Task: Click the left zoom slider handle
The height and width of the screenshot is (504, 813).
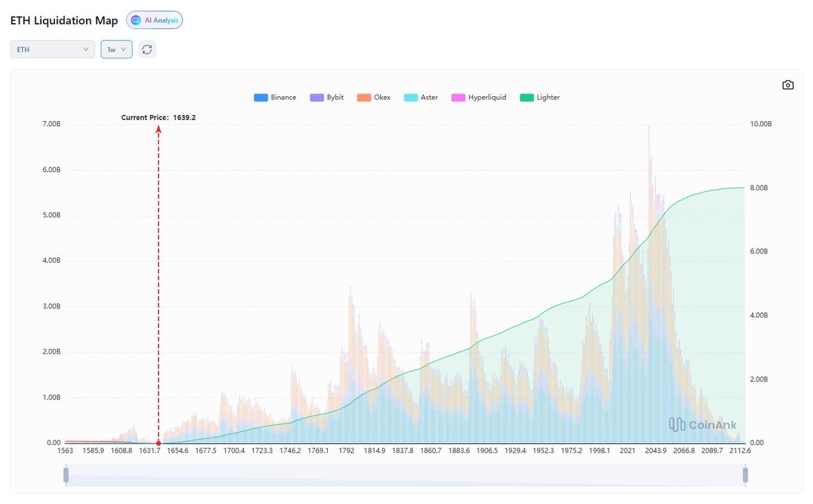Action: [x=66, y=475]
